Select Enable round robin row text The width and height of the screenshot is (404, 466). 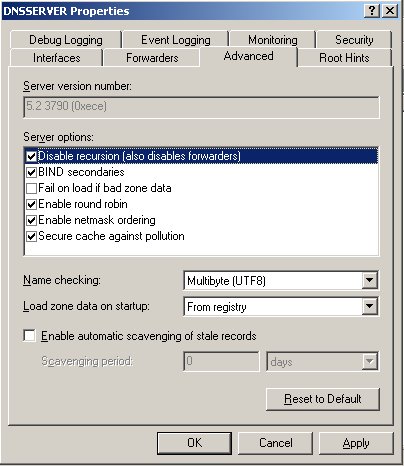(83, 204)
